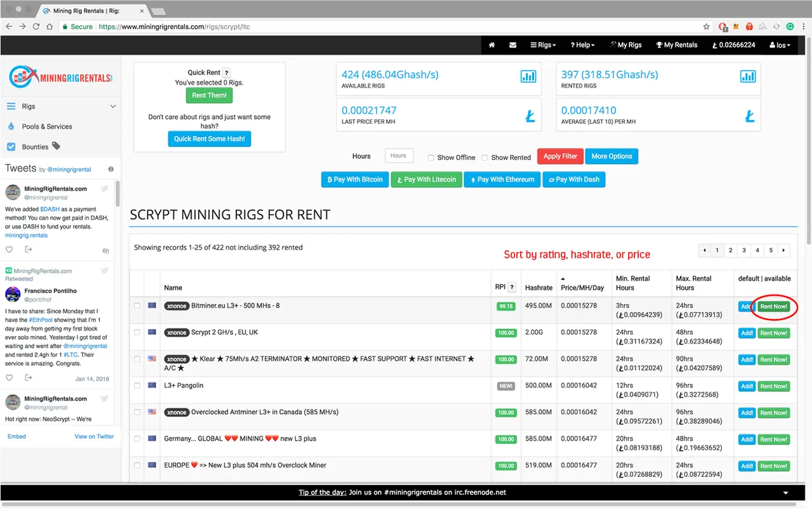The image size is (812, 508).
Task: Choose Pay With Ethereum
Action: [x=502, y=180]
